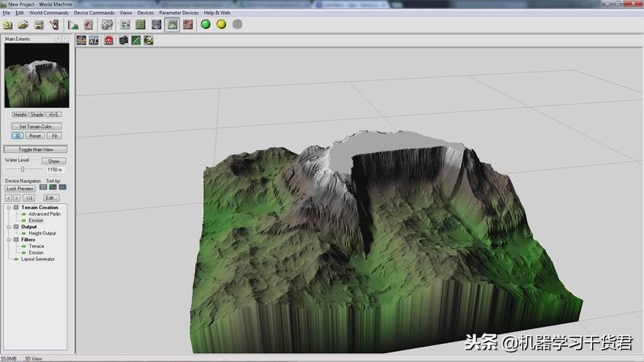Switch preview to Height mode
This screenshot has width=644, height=362.
pyautogui.click(x=20, y=115)
